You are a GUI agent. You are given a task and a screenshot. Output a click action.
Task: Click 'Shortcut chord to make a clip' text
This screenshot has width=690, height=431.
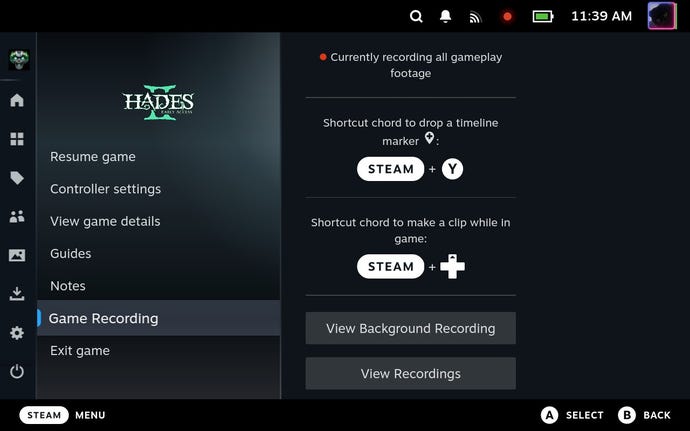411,230
